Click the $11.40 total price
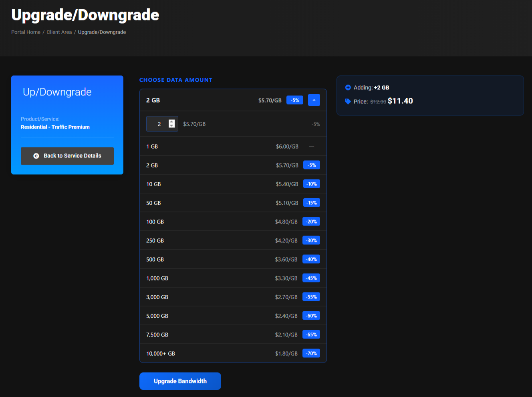Image resolution: width=532 pixels, height=397 pixels. pyautogui.click(x=400, y=101)
